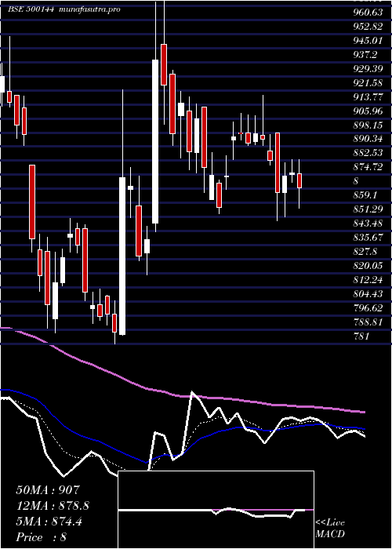Click the 781 price axis label

(x=361, y=336)
